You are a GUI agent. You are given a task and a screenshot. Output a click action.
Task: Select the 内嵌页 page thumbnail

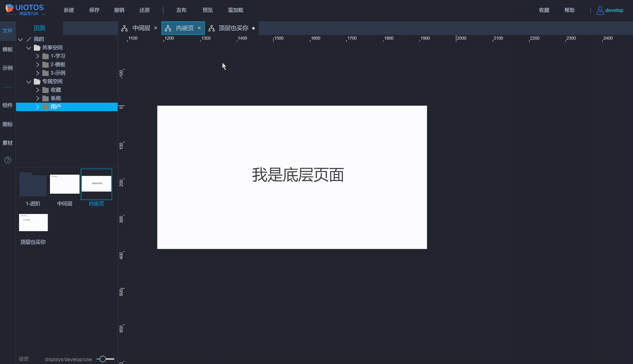pos(96,184)
